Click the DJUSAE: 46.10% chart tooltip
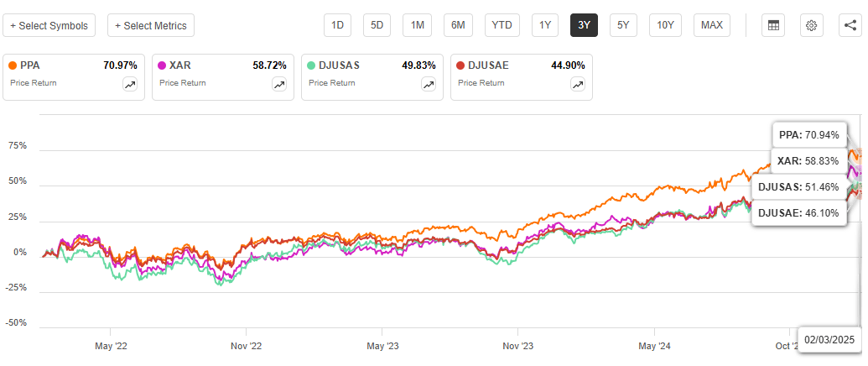Image resolution: width=868 pixels, height=366 pixels. [798, 212]
